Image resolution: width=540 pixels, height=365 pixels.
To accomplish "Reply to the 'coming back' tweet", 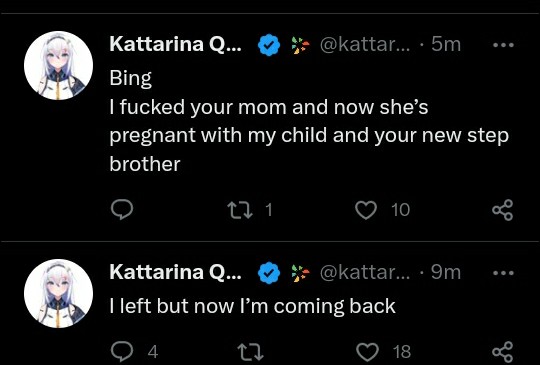I will pyautogui.click(x=122, y=351).
